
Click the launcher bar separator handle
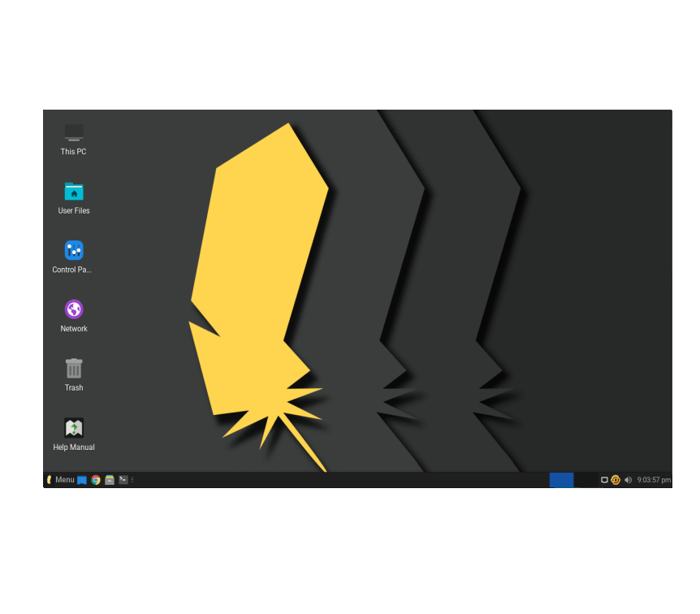pyautogui.click(x=132, y=480)
